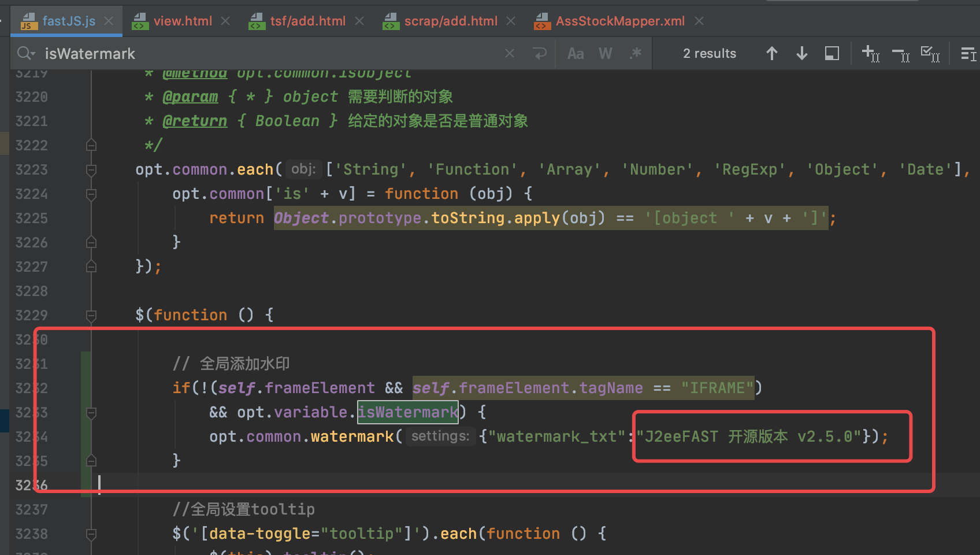Click the AssStockMapper.xml file icon
980x555 pixels.
(542, 21)
